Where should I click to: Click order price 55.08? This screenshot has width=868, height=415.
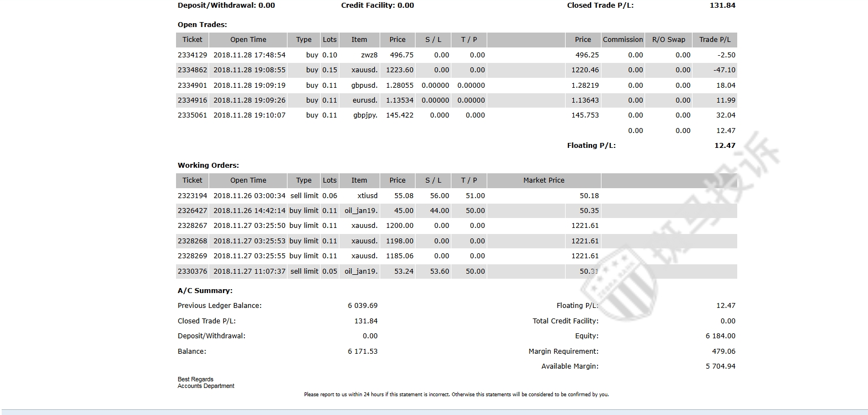pyautogui.click(x=404, y=196)
